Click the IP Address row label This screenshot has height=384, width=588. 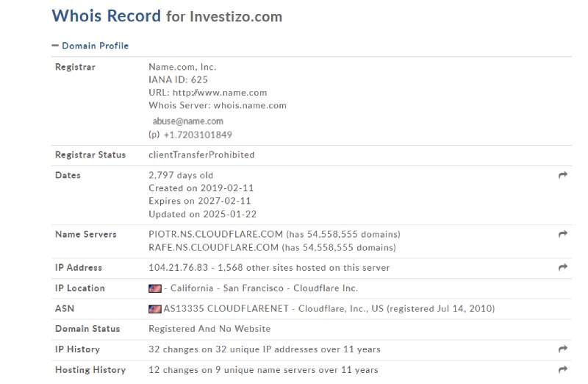(x=79, y=268)
